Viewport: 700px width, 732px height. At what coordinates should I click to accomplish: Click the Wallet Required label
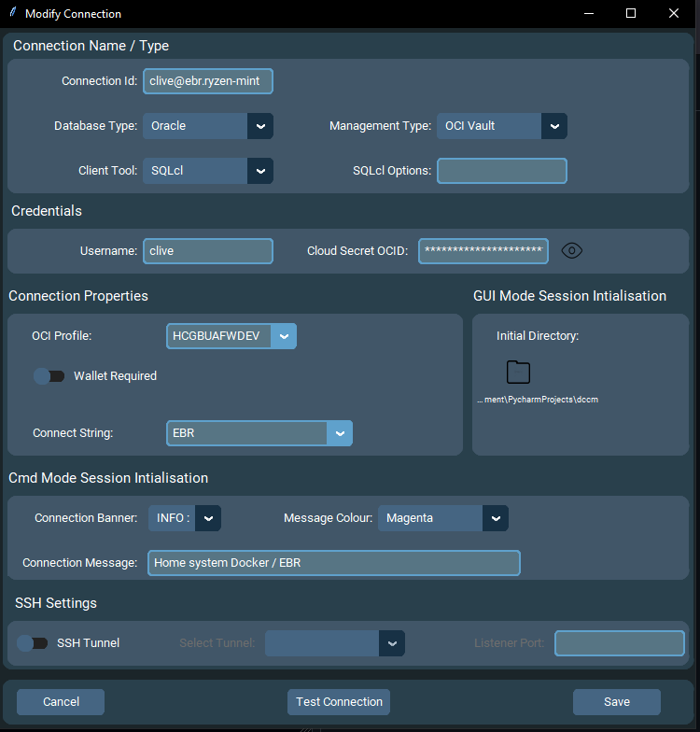pos(116,375)
